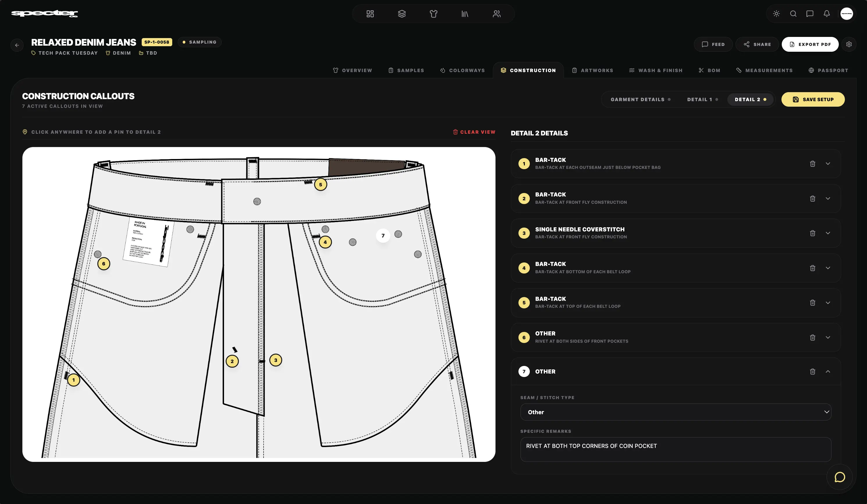The image size is (867, 504).
Task: Click Clear View link
Action: pyautogui.click(x=474, y=132)
